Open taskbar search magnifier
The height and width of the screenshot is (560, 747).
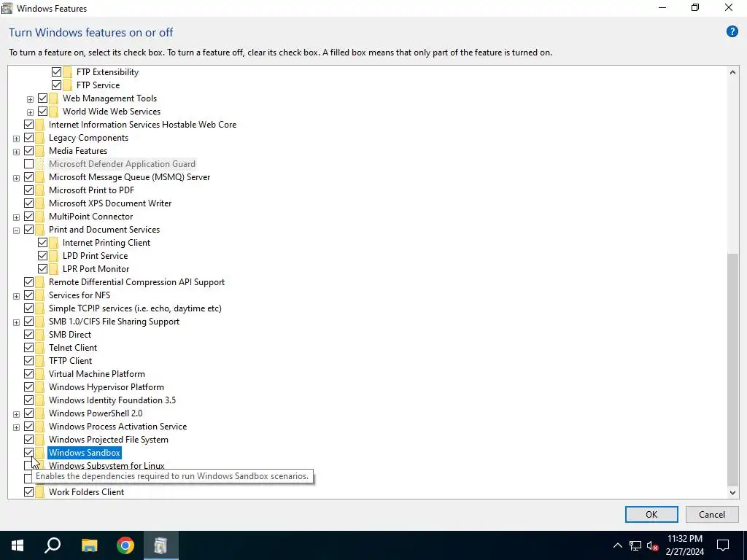click(53, 545)
